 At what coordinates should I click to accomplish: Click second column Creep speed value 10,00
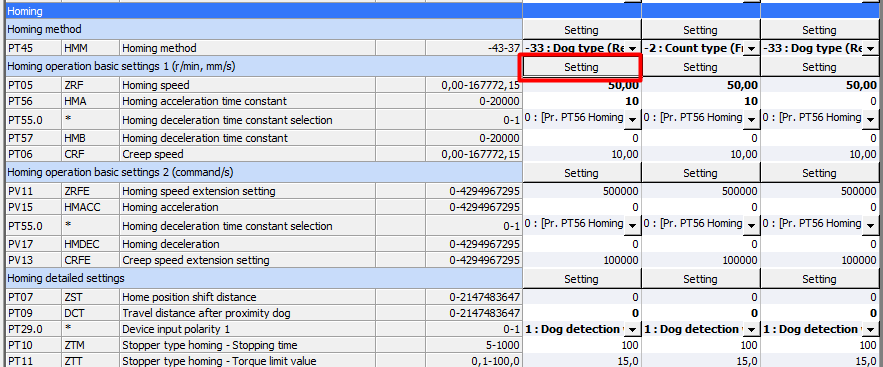coord(701,154)
